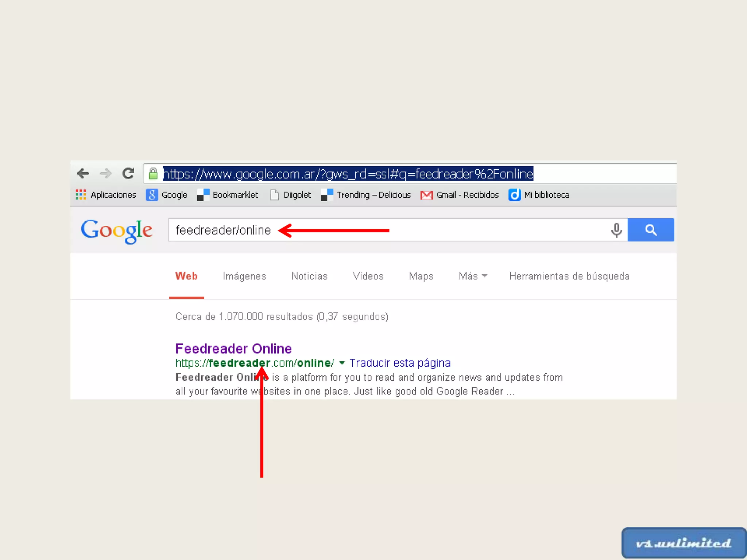Click the browser forward arrow

106,174
